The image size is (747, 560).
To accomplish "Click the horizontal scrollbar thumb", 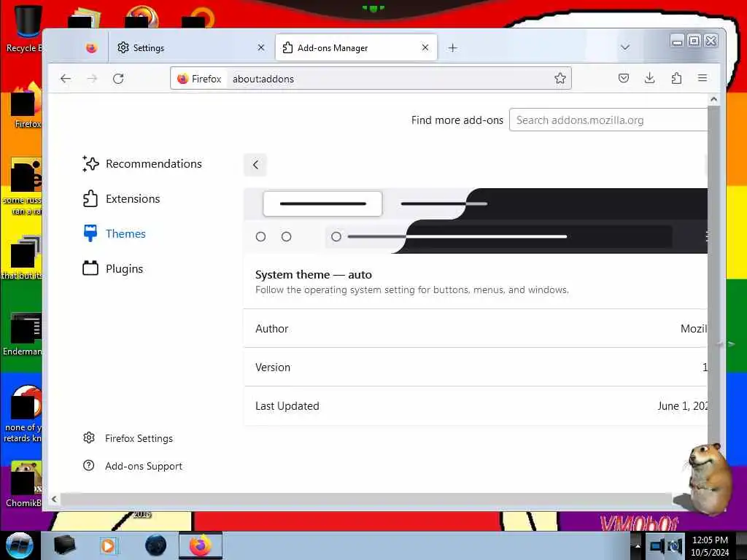I will tap(366, 499).
